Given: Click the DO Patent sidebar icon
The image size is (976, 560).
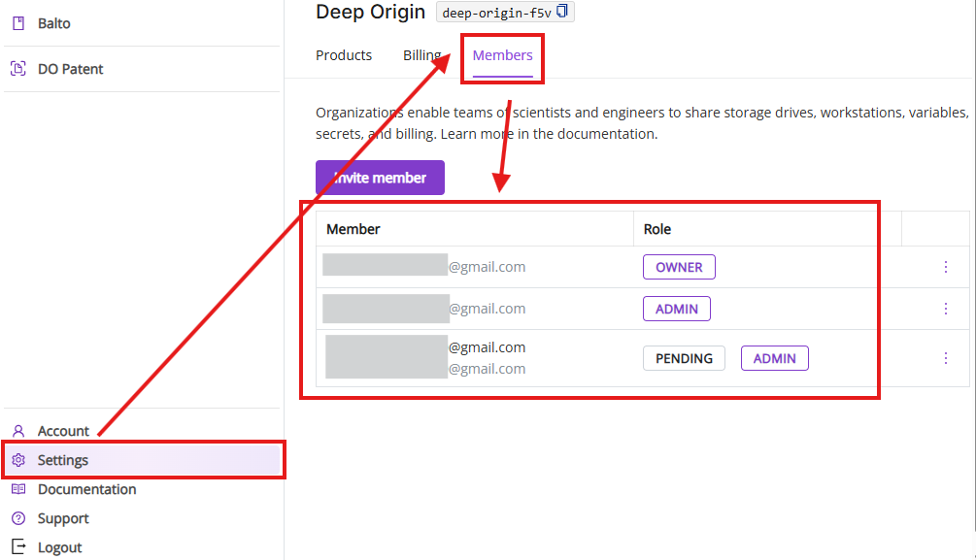Looking at the screenshot, I should click(x=18, y=69).
